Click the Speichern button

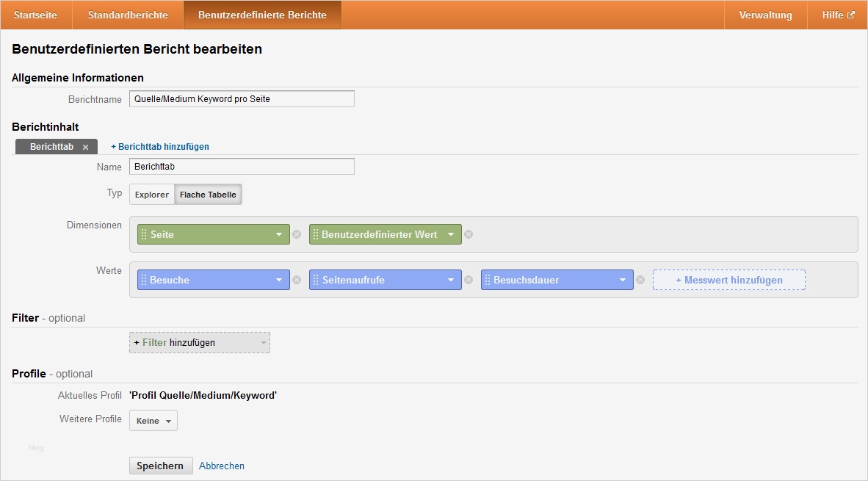click(160, 465)
